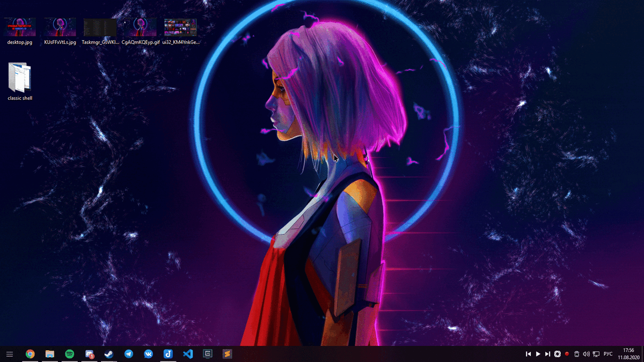Open the volume speaker control

586,354
